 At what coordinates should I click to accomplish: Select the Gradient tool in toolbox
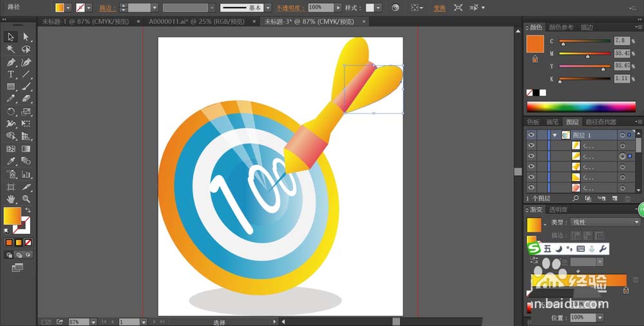click(x=26, y=149)
